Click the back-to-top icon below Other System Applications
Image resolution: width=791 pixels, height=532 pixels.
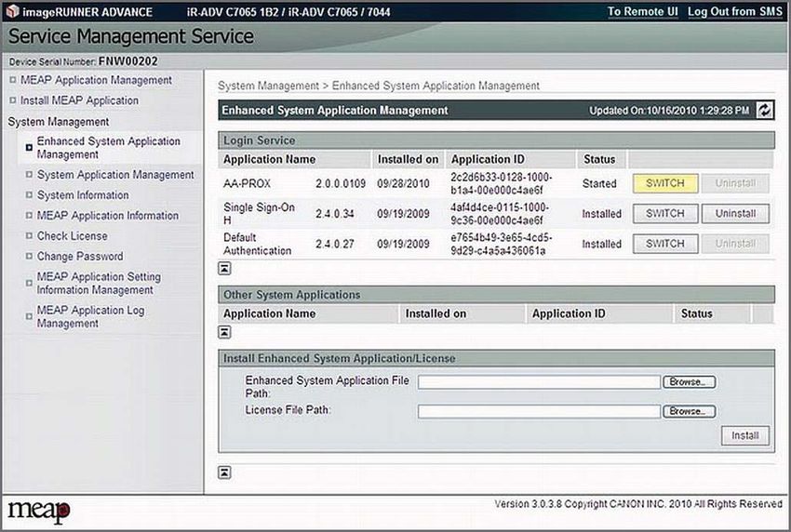(224, 332)
